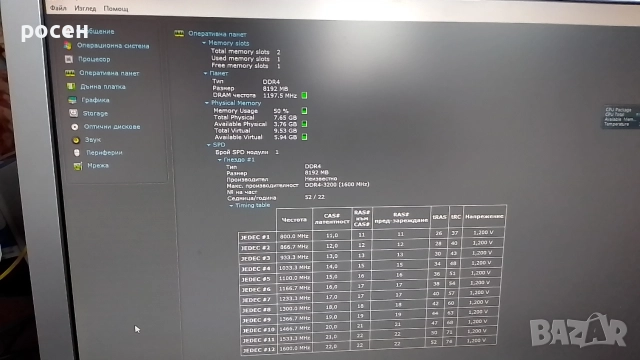Click the RAM icon beside main Оперативна памет heading
Viewport: 640px width, 360px height.
pos(179,33)
